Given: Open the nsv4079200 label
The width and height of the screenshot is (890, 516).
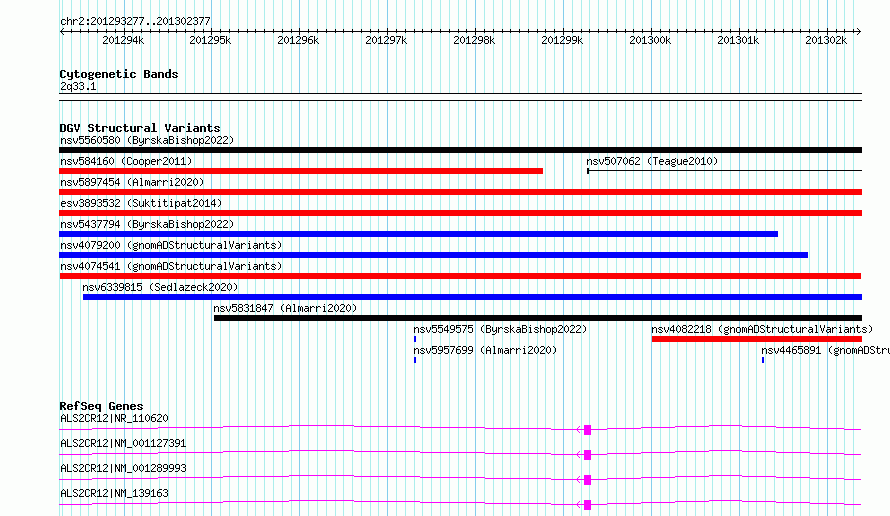Looking at the screenshot, I should (171, 245).
